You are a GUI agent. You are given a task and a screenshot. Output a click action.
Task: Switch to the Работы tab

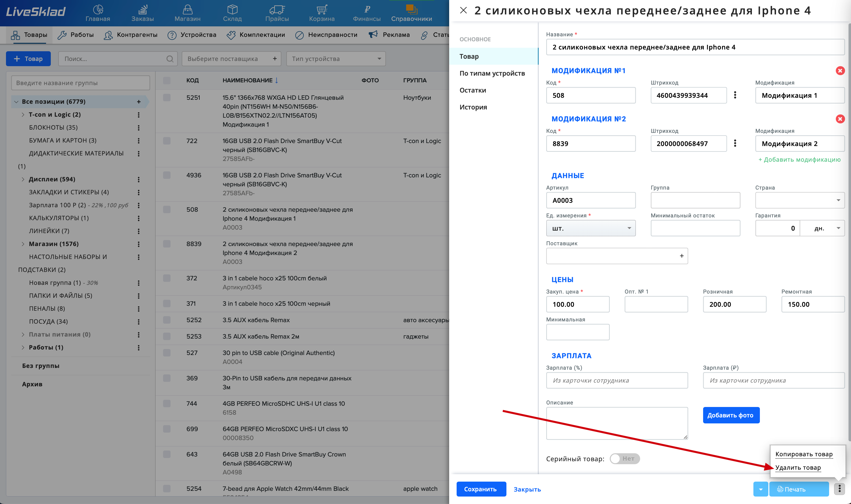point(75,35)
